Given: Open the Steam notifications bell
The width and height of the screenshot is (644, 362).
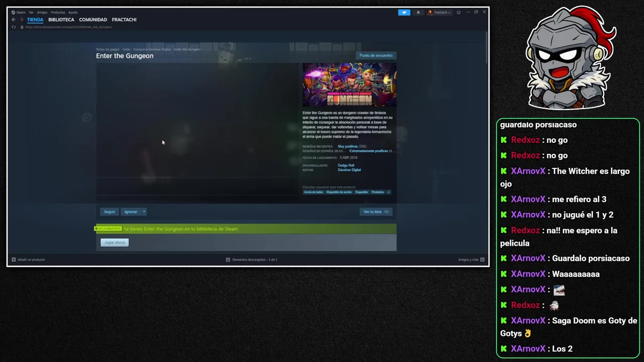Looking at the screenshot, I should tap(418, 13).
